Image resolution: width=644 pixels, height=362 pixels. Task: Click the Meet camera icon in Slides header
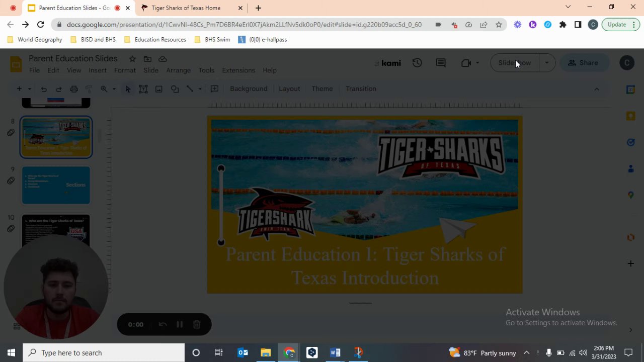466,63
